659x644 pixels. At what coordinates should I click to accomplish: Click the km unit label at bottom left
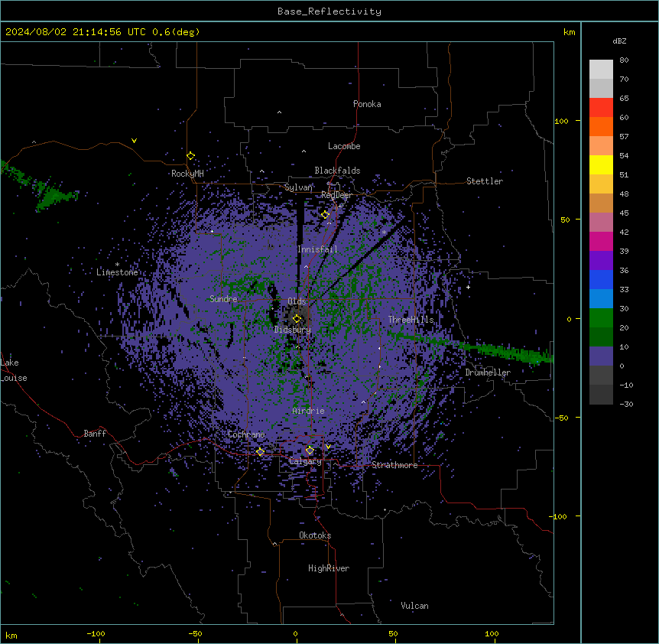tap(11, 636)
